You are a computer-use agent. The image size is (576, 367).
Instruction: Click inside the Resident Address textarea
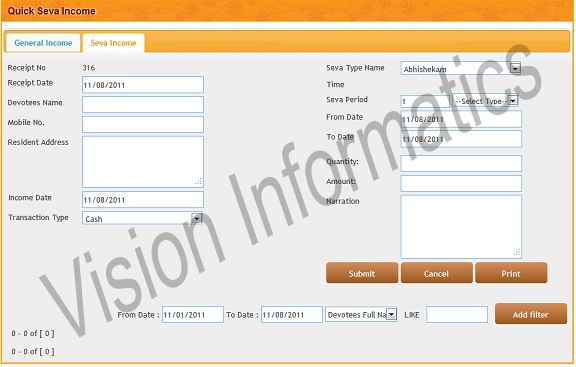point(143,162)
